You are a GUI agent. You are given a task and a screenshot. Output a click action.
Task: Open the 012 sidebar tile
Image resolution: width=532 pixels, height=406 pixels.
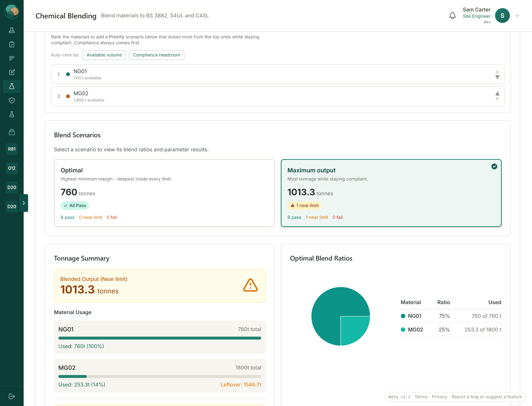point(12,168)
